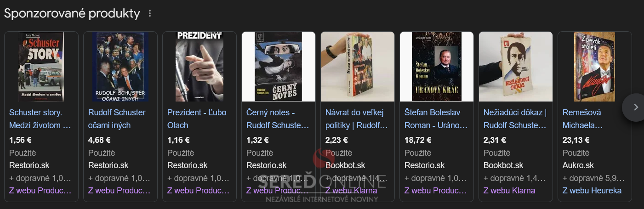The image size is (644, 209).
Task: Open 'Černý notes - Rudolf Schuster' link
Action: pos(278,119)
